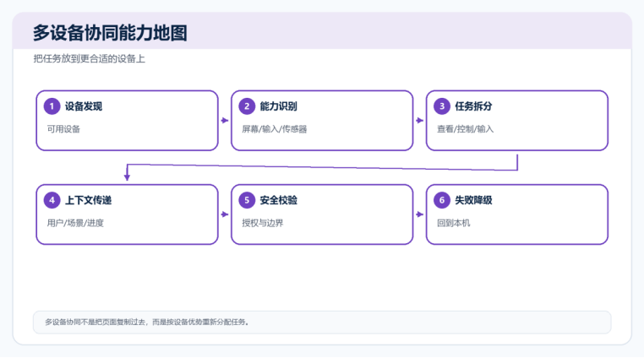Click the subtitle 把任务放到更合适的设备上
The height and width of the screenshot is (358, 644).
89,59
